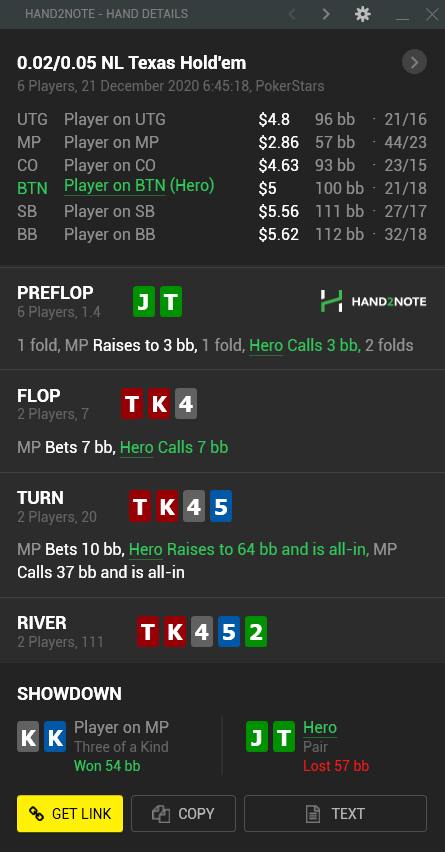Image resolution: width=445 pixels, height=852 pixels.
Task: Select Player on UTG row
Action: [222, 120]
